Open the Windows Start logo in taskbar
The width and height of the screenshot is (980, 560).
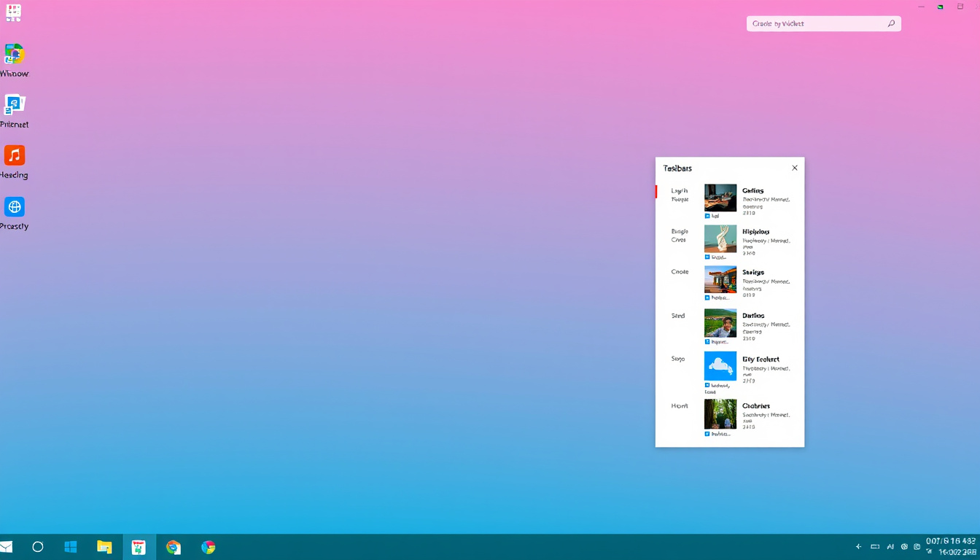(71, 547)
